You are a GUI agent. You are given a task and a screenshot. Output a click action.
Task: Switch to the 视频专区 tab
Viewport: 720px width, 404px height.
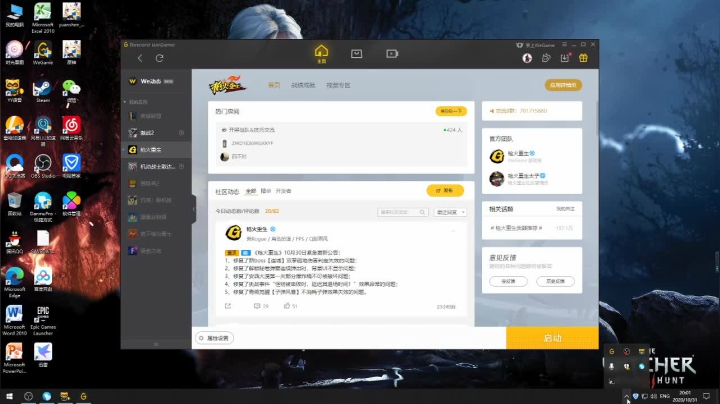(x=338, y=85)
